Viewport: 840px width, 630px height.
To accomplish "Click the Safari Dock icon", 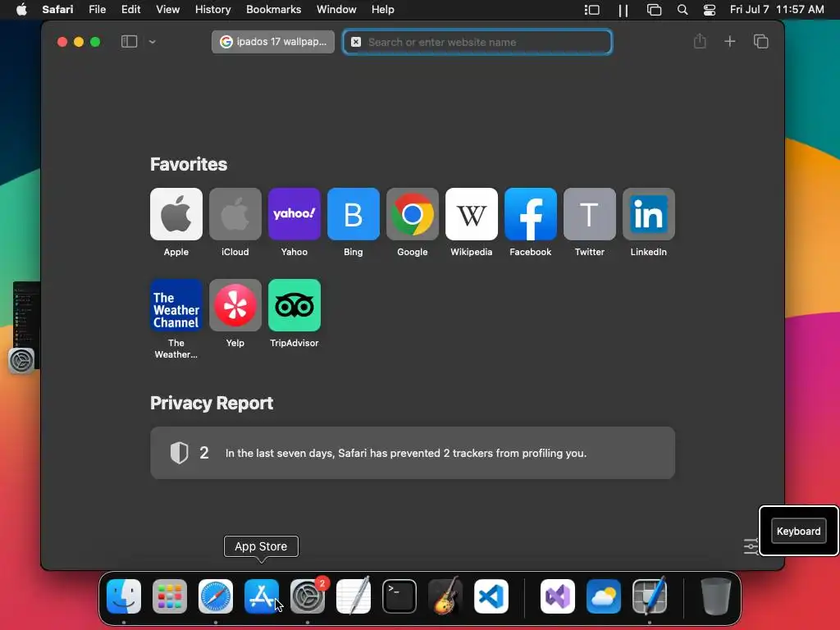I will (216, 596).
